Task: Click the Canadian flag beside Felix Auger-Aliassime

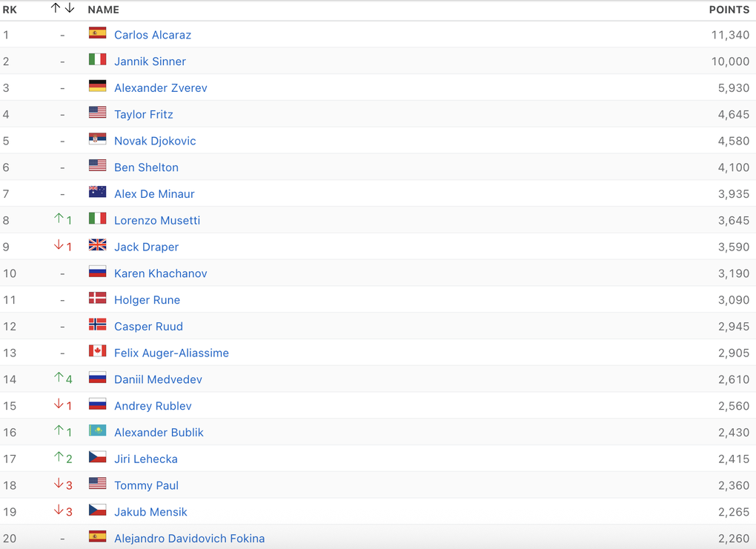Action: (97, 351)
